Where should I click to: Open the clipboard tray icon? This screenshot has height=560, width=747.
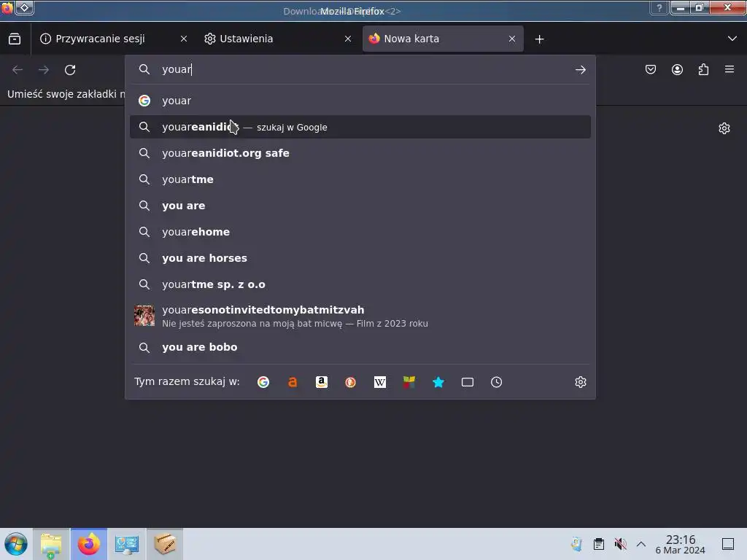599,544
